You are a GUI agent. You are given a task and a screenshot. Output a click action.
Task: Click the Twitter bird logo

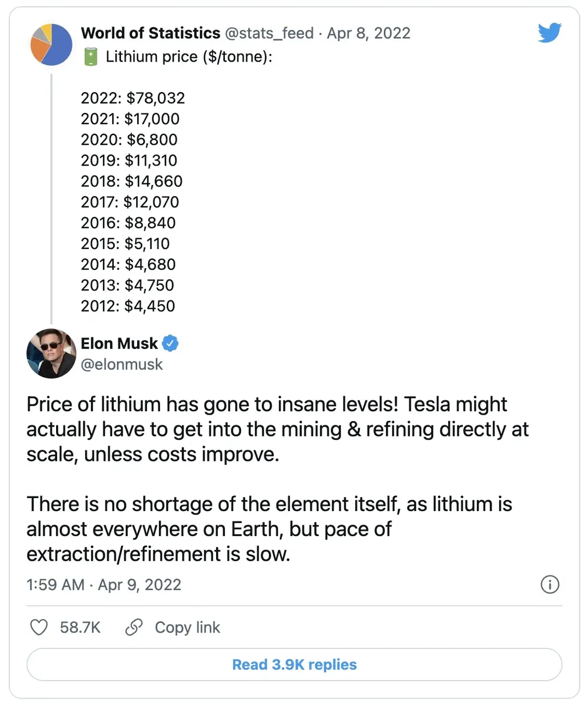(x=549, y=33)
